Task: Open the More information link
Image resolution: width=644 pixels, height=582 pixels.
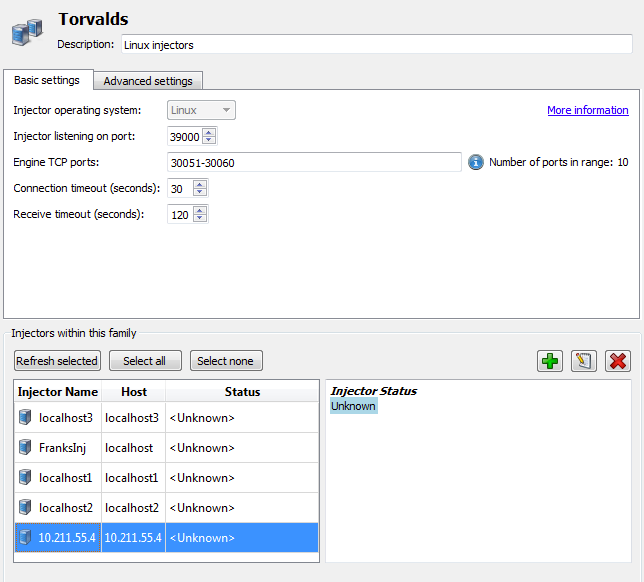Action: coord(587,110)
